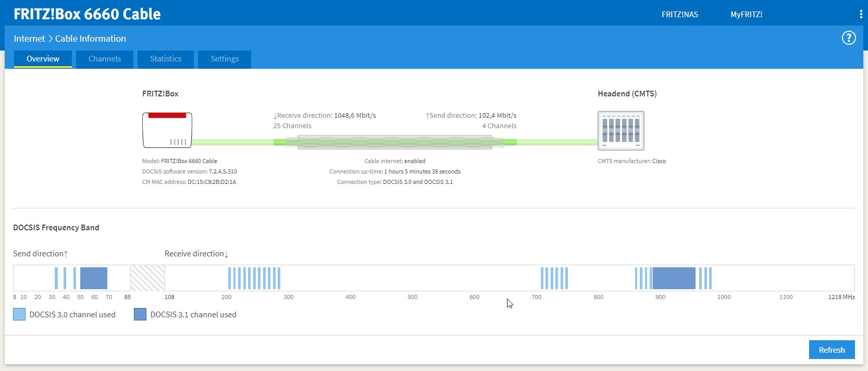Click the gray cable connector graphic
The height and width of the screenshot is (371, 868).
tap(394, 142)
